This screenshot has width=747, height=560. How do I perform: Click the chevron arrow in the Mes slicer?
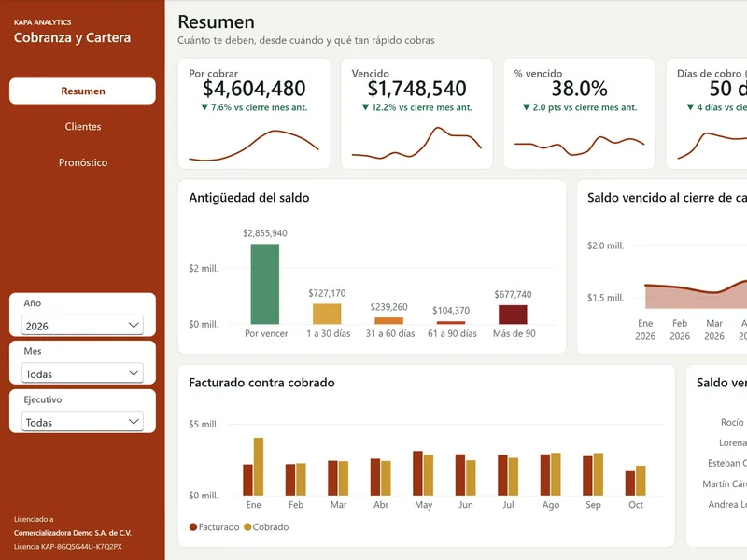tap(134, 373)
